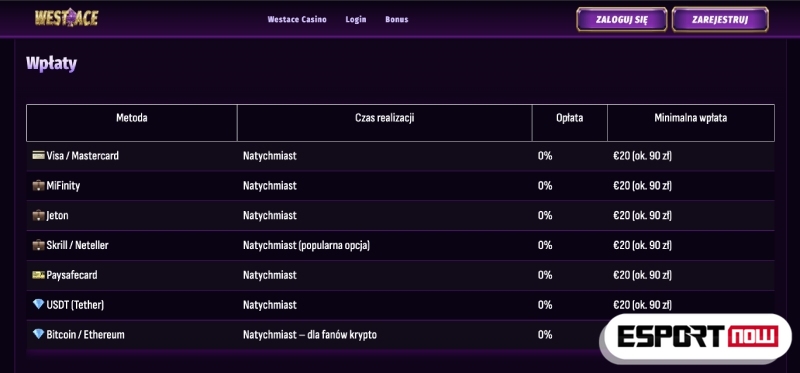Select the €20 minimum for USDT (Tether)

pyautogui.click(x=642, y=305)
